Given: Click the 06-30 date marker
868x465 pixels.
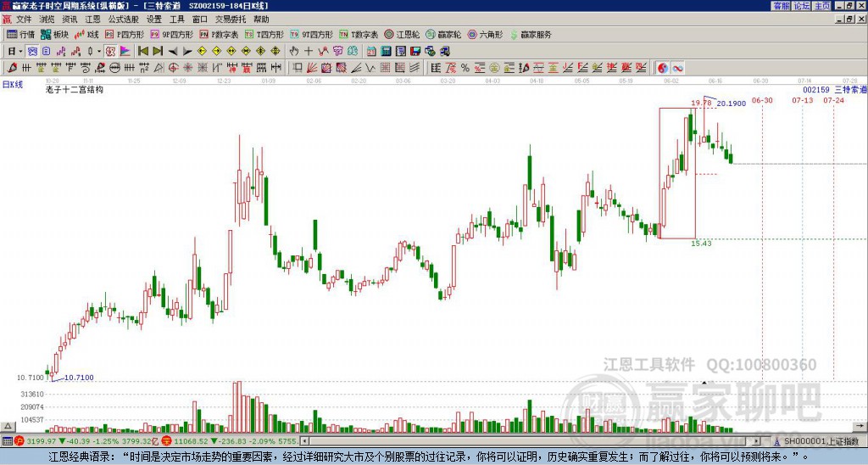Looking at the screenshot, I should tap(762, 100).
